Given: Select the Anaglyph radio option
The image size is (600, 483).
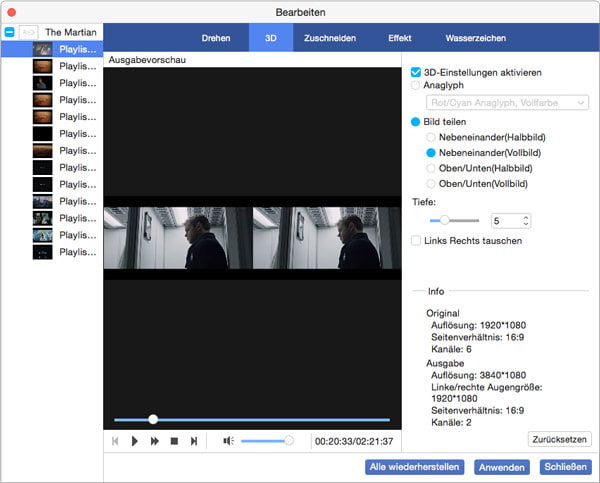Looking at the screenshot, I should point(415,85).
